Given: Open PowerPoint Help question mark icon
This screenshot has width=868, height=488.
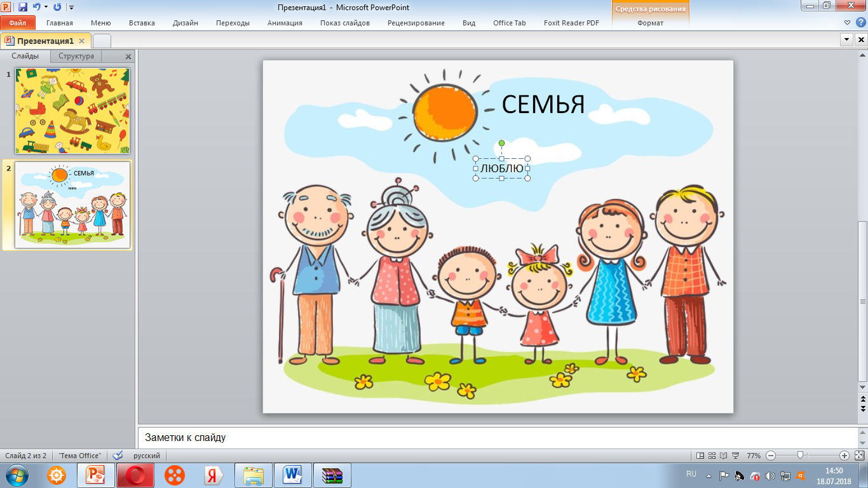Looking at the screenshot, I should tap(860, 23).
